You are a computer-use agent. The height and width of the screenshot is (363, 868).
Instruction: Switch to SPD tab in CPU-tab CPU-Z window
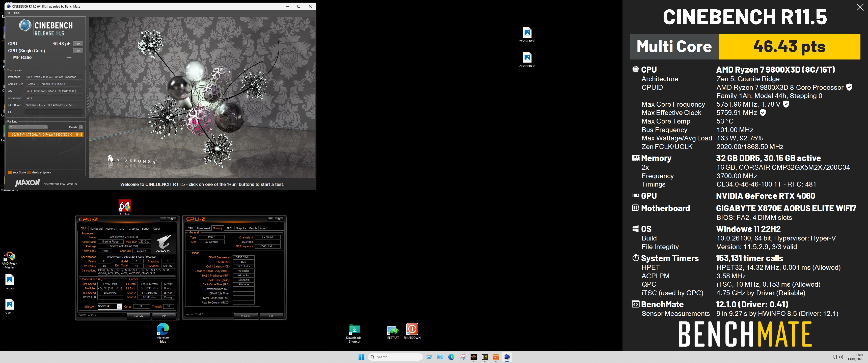pos(122,229)
